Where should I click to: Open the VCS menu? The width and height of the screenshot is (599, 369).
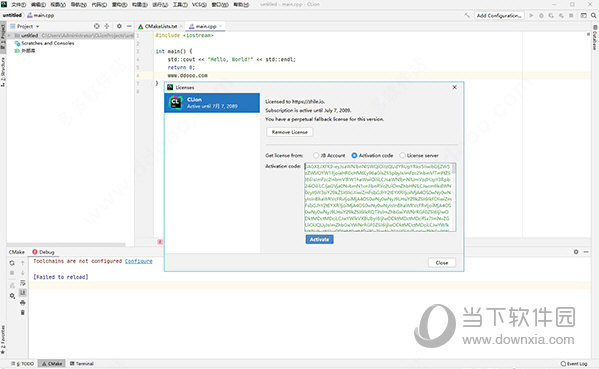(x=199, y=5)
